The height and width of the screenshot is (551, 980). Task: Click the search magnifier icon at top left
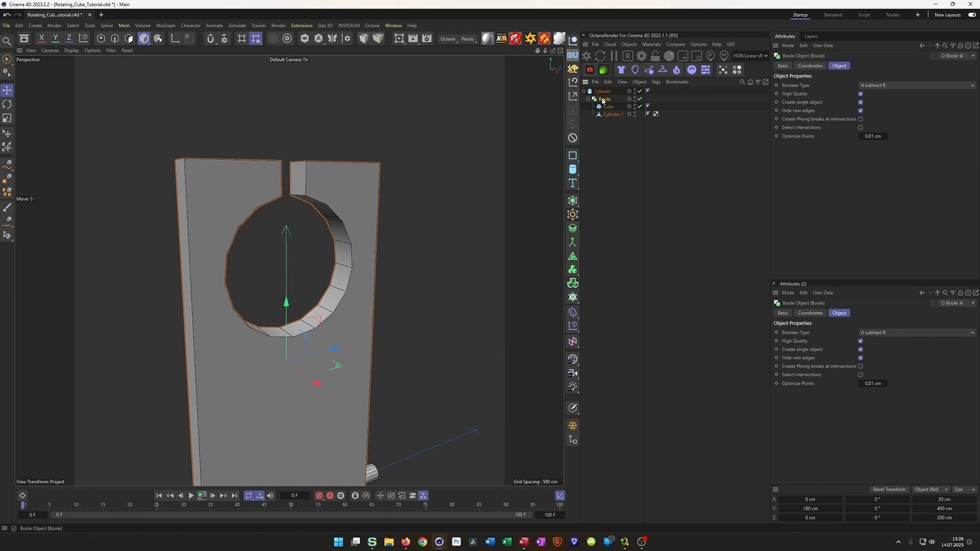7,41
